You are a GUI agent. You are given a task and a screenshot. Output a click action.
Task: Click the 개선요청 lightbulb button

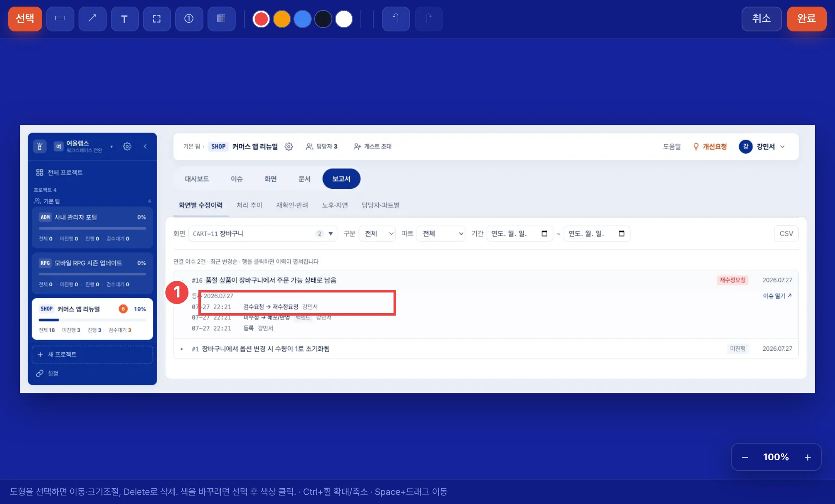pos(710,147)
